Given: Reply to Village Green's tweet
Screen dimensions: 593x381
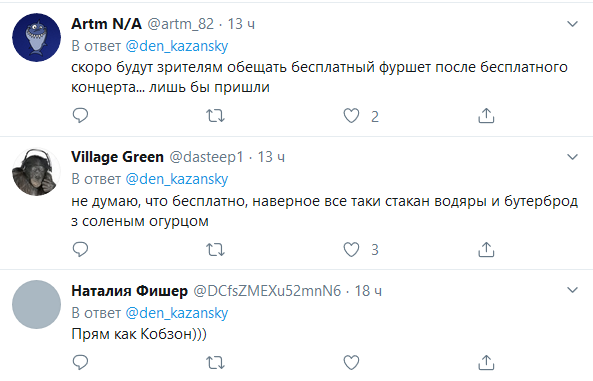Looking at the screenshot, I should point(80,249).
